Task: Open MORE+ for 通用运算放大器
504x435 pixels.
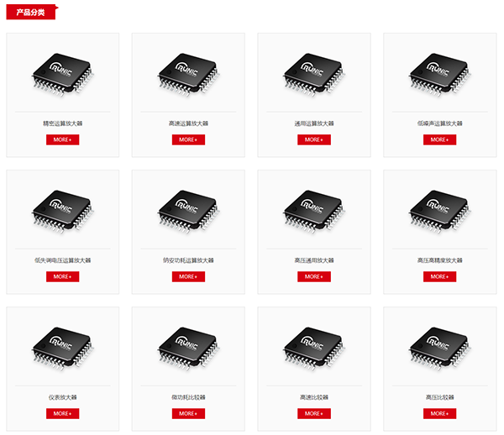Action: click(314, 139)
